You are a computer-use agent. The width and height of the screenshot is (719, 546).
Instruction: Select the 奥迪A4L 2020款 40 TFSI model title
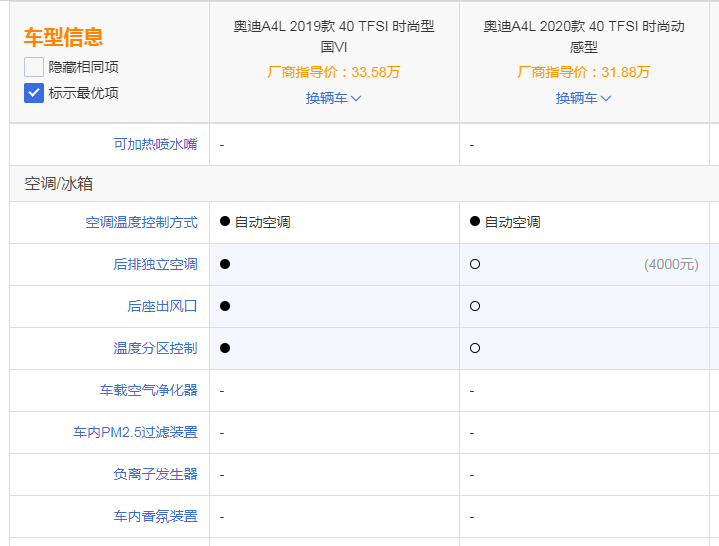point(584,36)
